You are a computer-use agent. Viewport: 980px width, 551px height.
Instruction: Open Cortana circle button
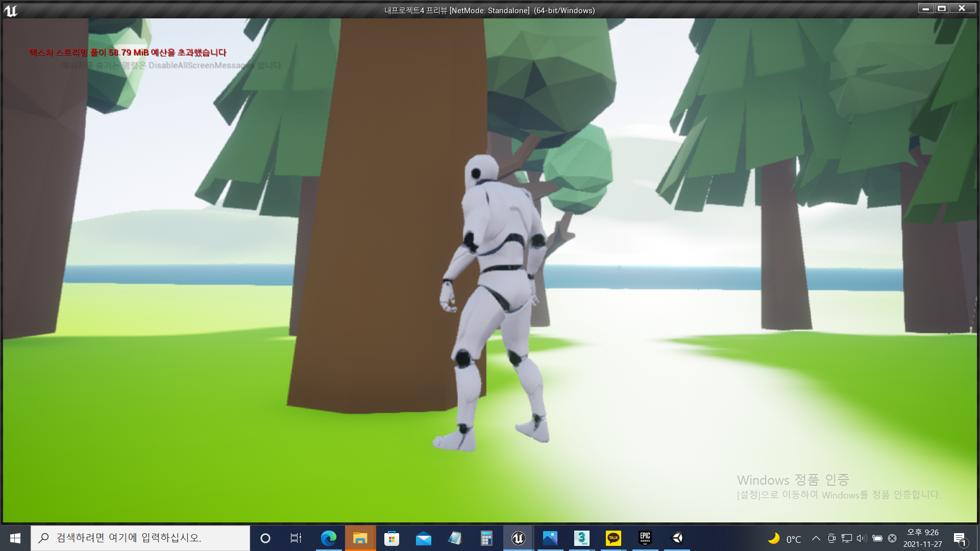(x=265, y=538)
